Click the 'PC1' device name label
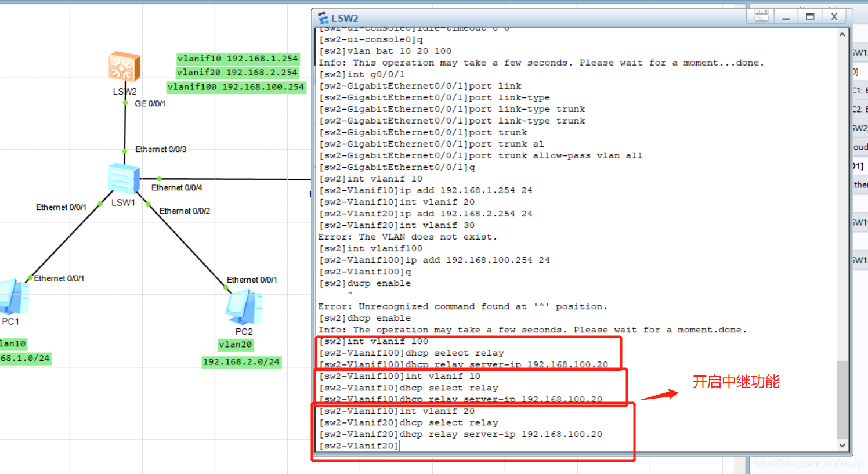868x474 pixels. [10, 321]
